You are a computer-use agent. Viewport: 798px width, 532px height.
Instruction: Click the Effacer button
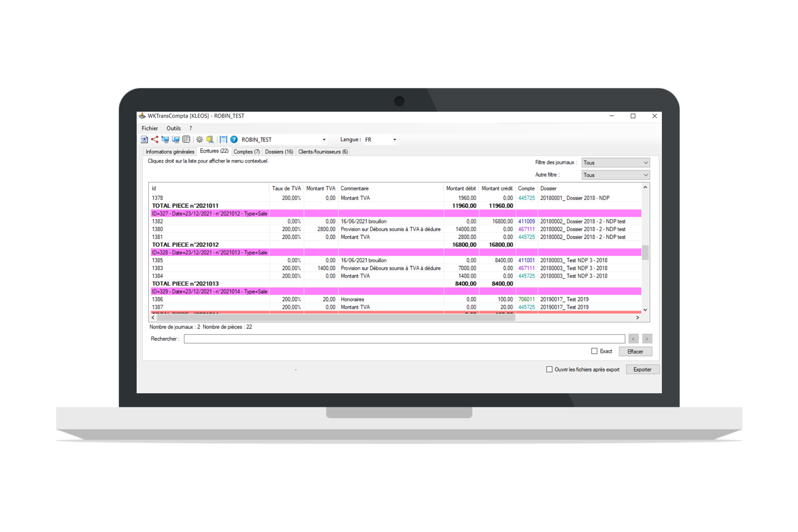635,352
